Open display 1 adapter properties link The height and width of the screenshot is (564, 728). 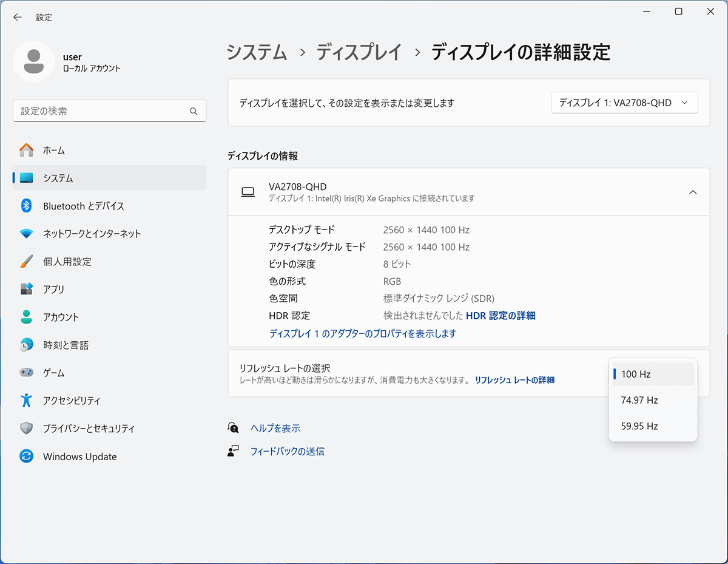tap(362, 333)
